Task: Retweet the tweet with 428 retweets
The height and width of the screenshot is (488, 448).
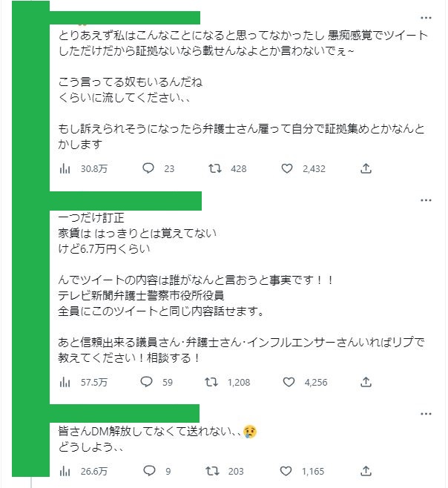Action: pyautogui.click(x=215, y=168)
